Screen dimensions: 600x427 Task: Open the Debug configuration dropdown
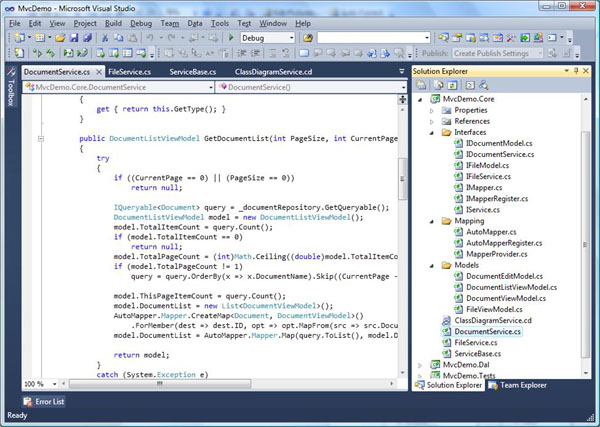pos(292,38)
